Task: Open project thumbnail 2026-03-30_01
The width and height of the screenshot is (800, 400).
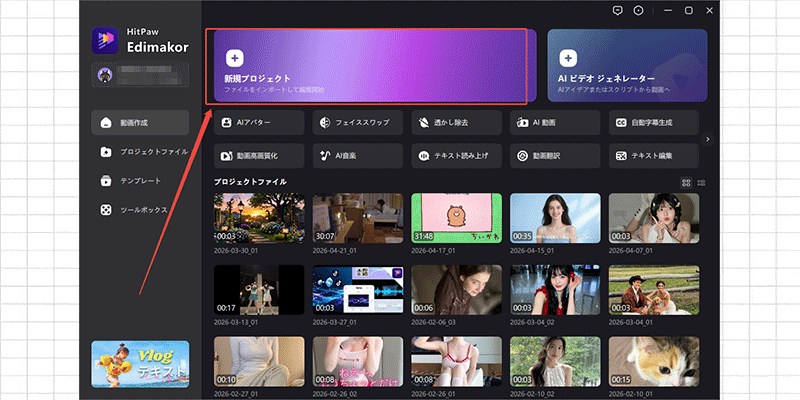Action: coord(259,218)
